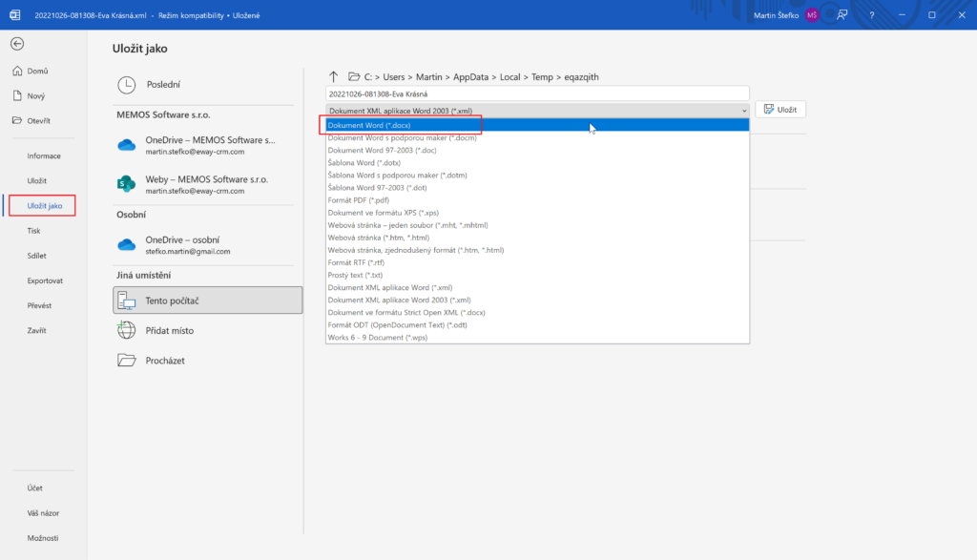Click the Word app icon in title bar
Viewport: 977px width, 560px height.
[x=15, y=15]
